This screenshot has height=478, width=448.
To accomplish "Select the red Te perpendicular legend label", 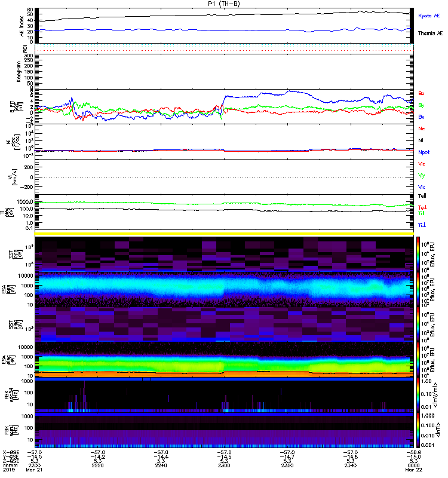I will (422, 207).
